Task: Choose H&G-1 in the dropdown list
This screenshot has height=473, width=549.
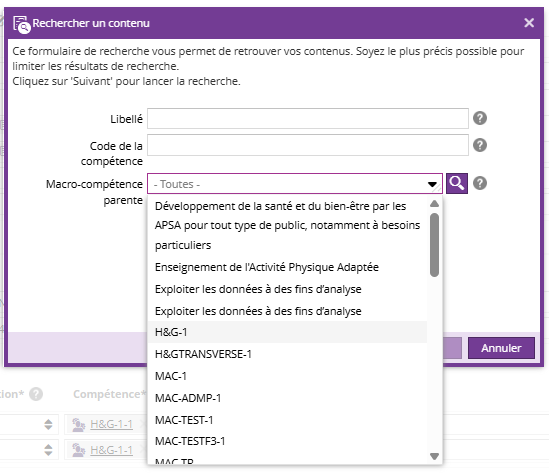Action: click(287, 332)
